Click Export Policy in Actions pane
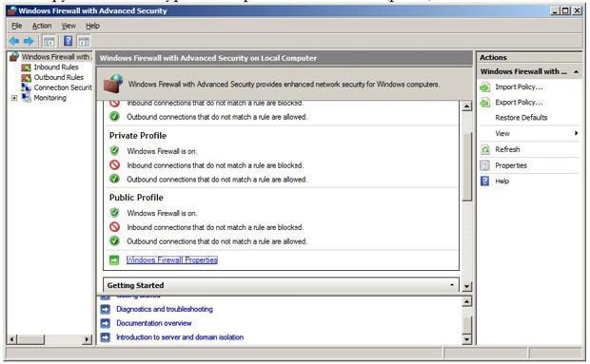Screen dimensions: 590x364 pos(519,103)
